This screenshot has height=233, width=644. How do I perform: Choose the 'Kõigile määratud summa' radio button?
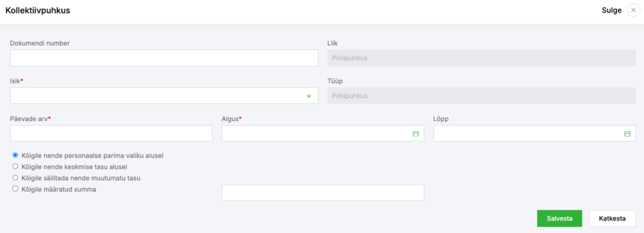coord(16,189)
